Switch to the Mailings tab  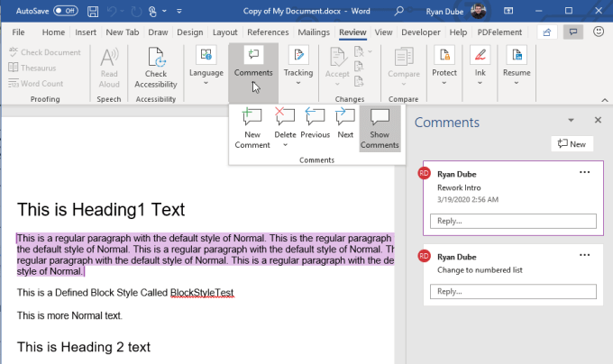(314, 32)
